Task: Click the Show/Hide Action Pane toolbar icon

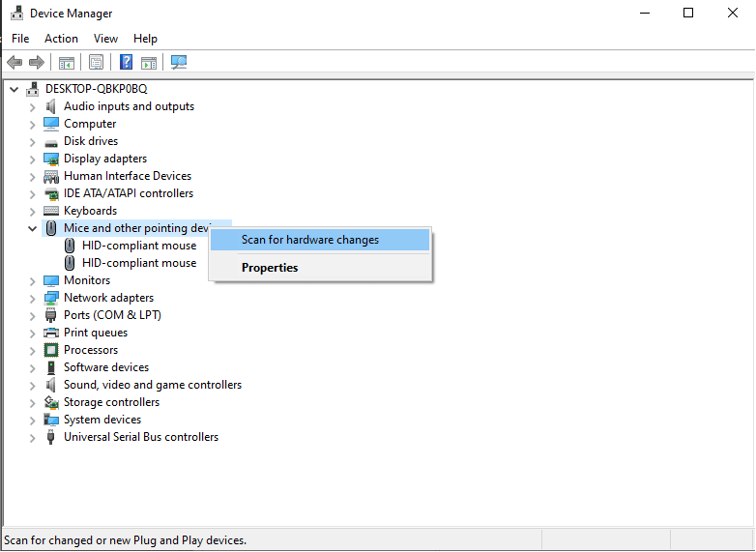Action: (x=149, y=63)
